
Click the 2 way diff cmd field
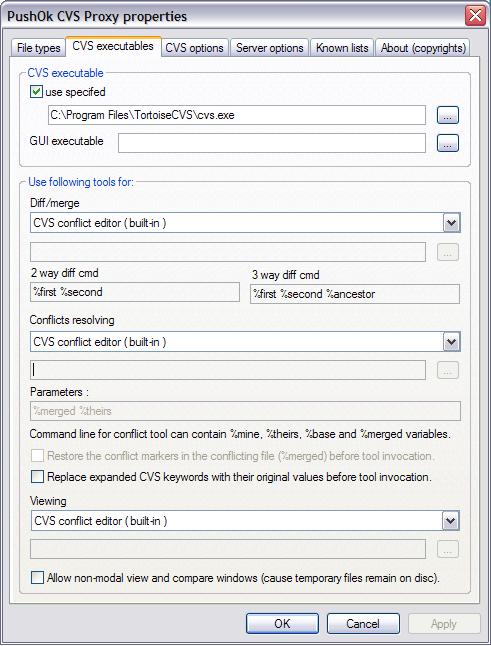coord(135,292)
